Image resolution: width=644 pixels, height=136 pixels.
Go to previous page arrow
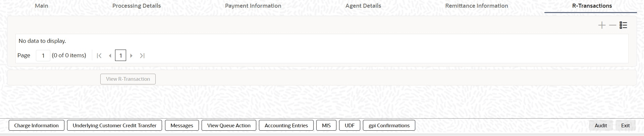pos(110,56)
